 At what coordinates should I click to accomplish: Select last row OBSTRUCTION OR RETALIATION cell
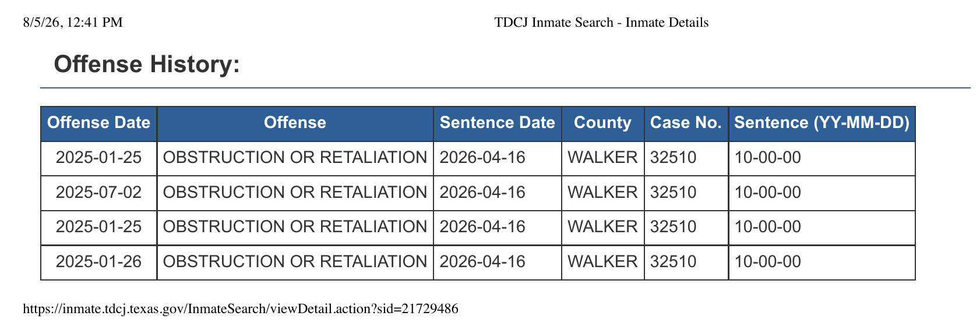(295, 262)
